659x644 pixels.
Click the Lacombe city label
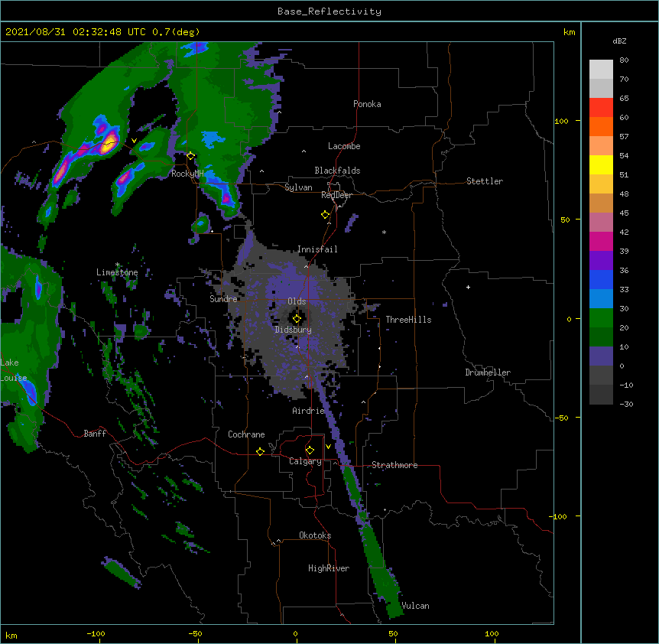(344, 146)
